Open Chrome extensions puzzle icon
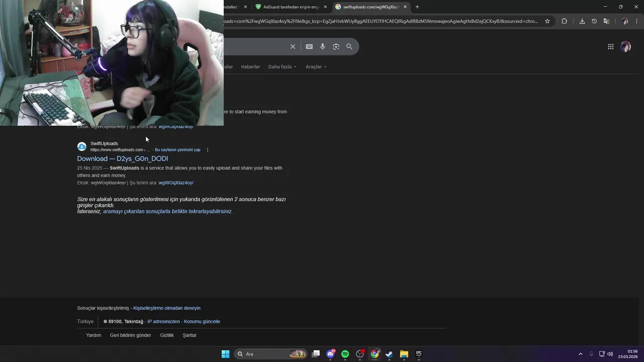 pos(564,21)
